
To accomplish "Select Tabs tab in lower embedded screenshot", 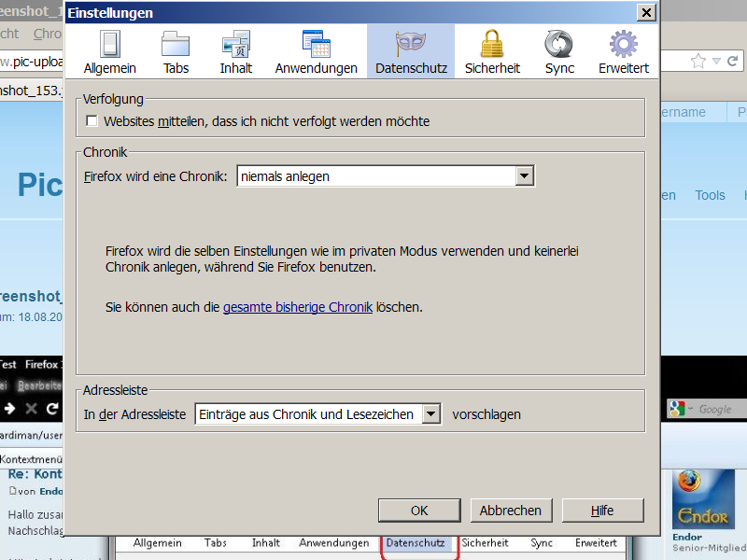I will coord(216,543).
